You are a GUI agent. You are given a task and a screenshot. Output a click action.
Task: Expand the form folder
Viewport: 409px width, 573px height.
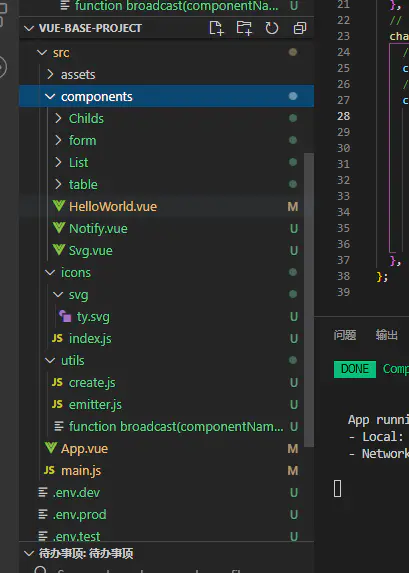click(58, 140)
